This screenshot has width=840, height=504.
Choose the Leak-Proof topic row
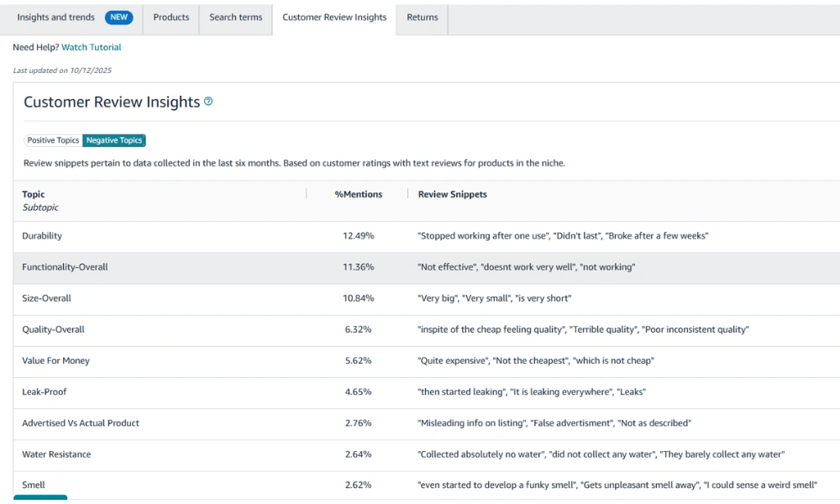(x=44, y=391)
